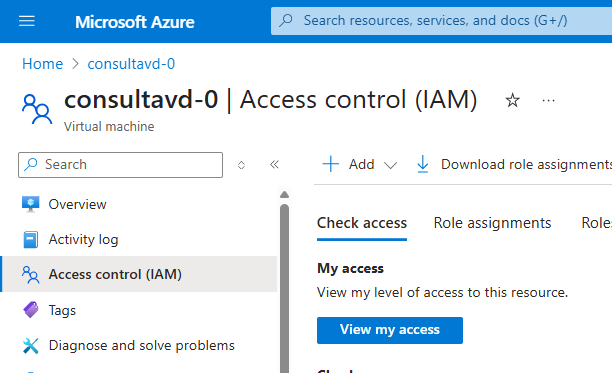Click the View my access button

click(x=390, y=330)
